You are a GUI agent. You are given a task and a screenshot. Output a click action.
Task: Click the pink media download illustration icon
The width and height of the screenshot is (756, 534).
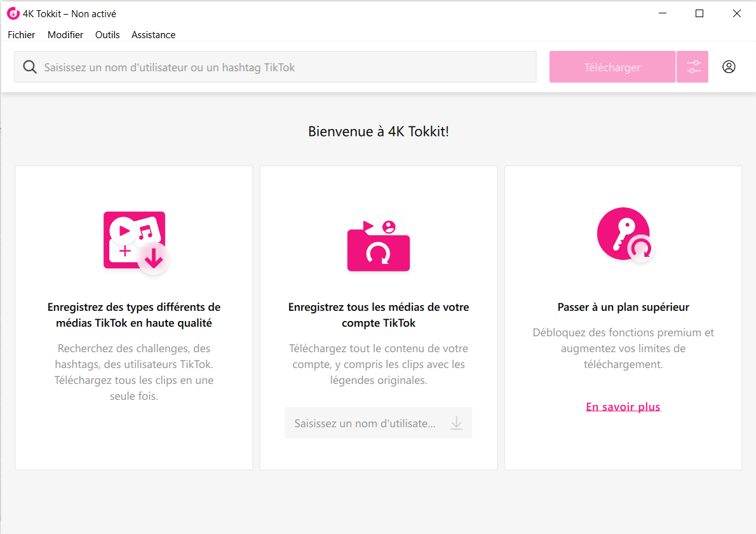pyautogui.click(x=135, y=242)
